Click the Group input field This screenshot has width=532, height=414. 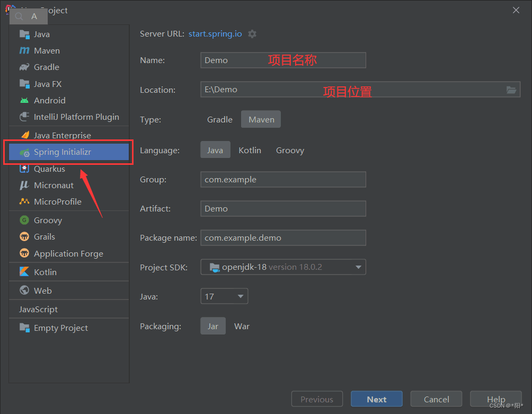point(283,180)
